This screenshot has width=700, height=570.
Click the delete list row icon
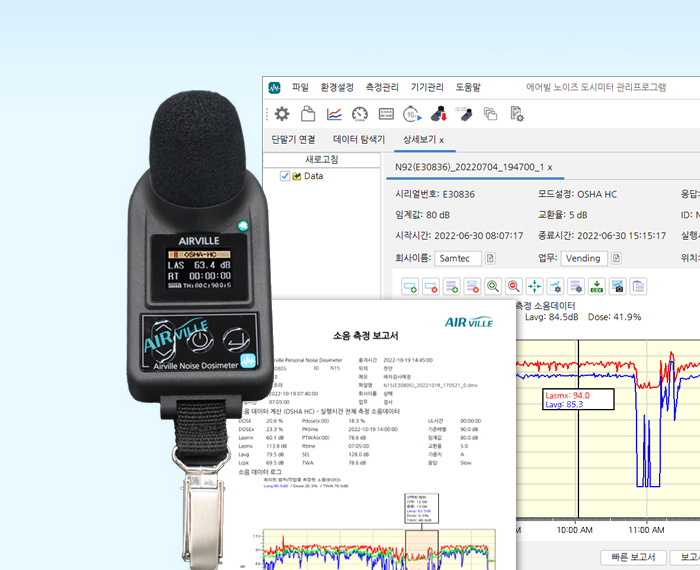472,287
